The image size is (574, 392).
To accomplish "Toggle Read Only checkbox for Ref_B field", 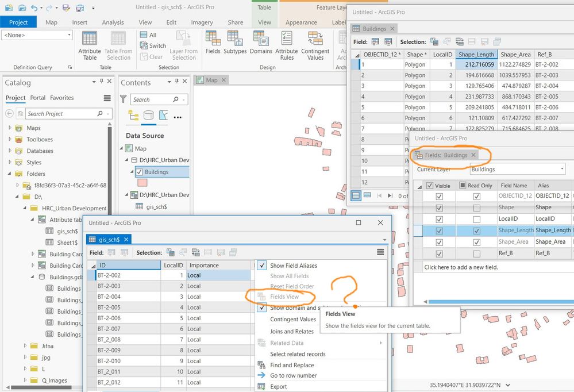I will [477, 253].
